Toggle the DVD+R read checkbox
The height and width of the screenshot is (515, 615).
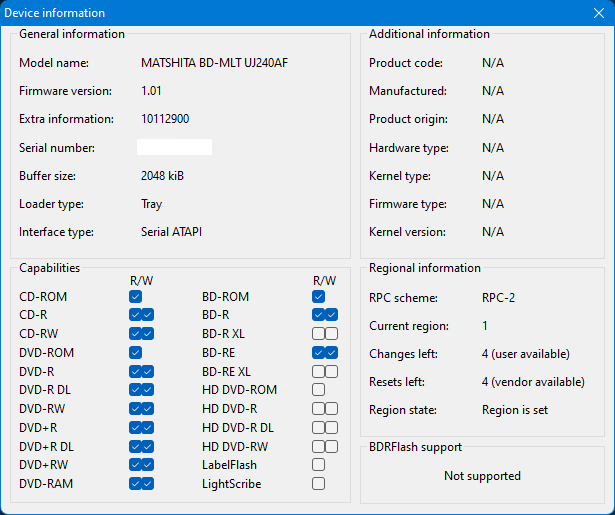click(135, 428)
